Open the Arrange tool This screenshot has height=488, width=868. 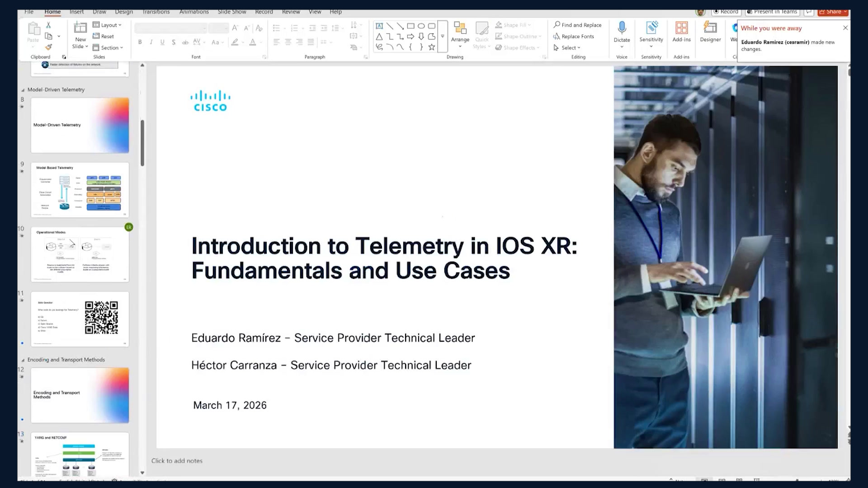tap(460, 35)
